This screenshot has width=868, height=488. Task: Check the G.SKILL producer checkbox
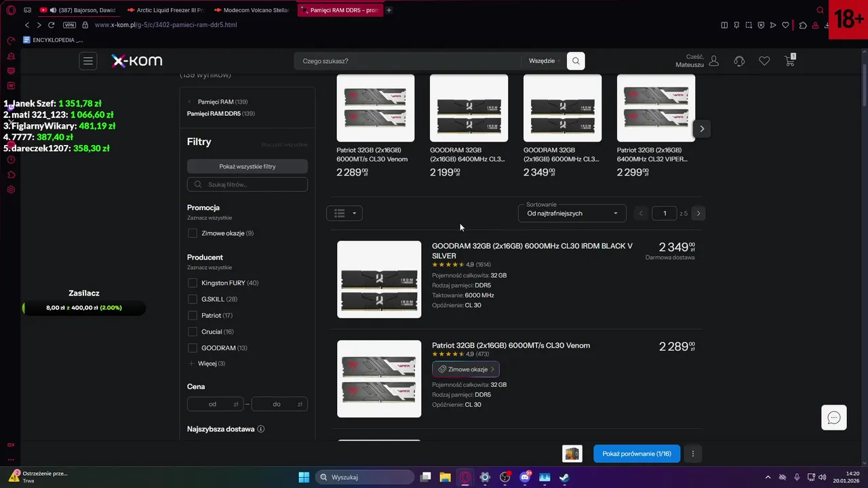coord(193,299)
